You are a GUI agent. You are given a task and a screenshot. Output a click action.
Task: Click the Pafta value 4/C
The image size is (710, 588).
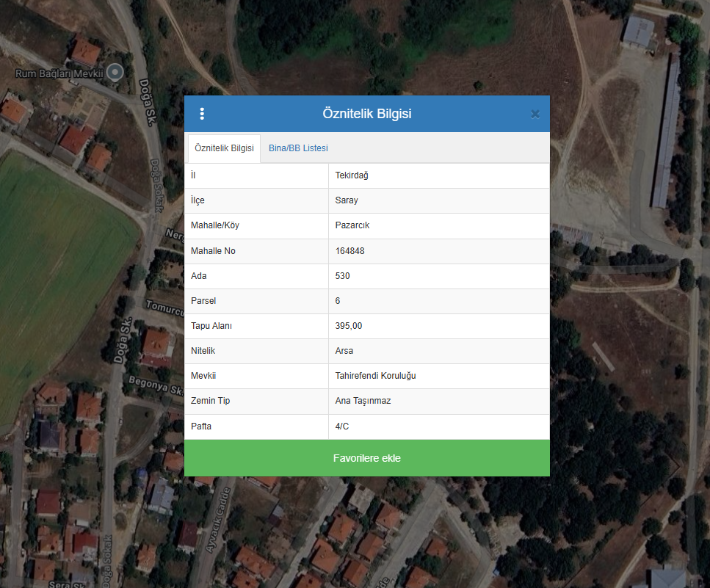pyautogui.click(x=342, y=426)
